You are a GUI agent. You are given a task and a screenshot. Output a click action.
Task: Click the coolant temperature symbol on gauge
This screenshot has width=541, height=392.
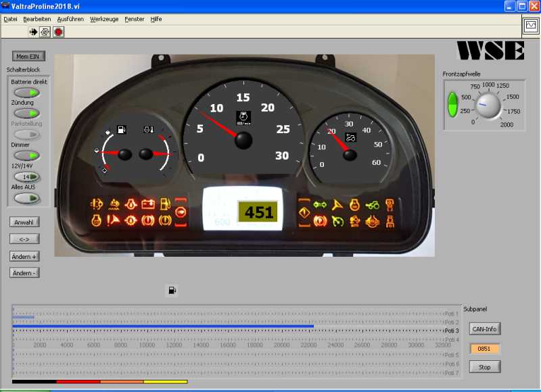149,129
